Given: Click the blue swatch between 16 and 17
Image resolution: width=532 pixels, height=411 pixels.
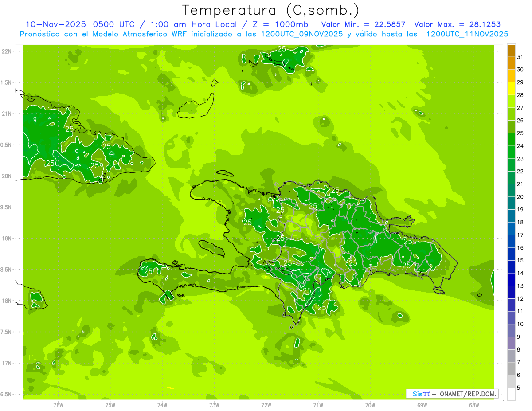Looking at the screenshot, I should coord(511,242).
